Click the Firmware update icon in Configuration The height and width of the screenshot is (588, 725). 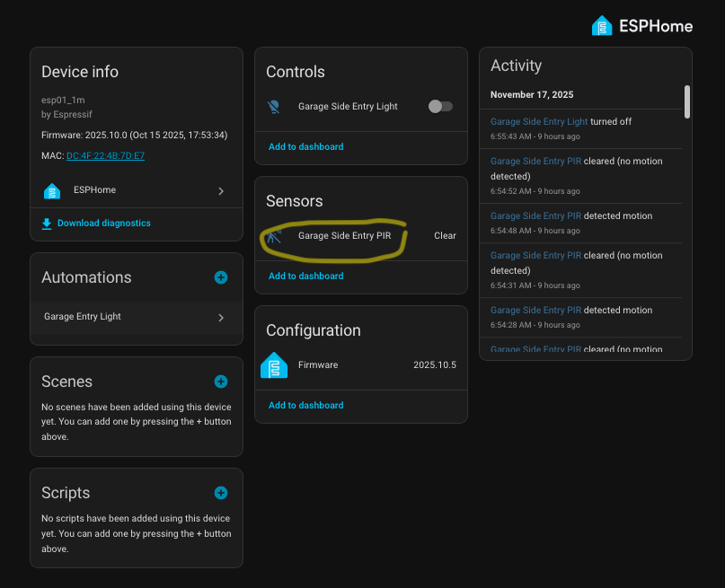tap(274, 365)
